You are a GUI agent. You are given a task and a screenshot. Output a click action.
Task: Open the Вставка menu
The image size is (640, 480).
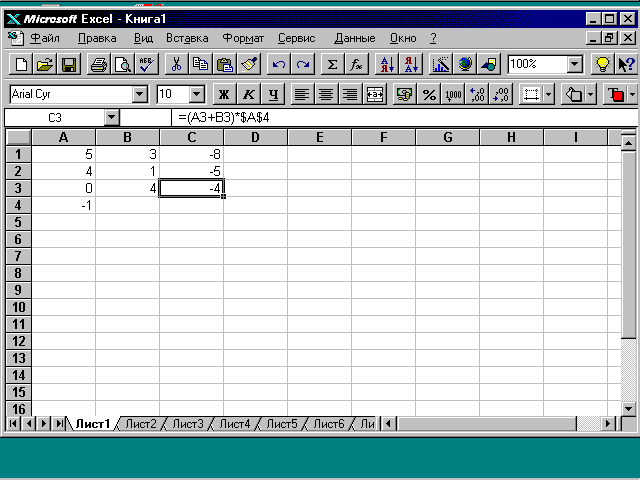[187, 38]
